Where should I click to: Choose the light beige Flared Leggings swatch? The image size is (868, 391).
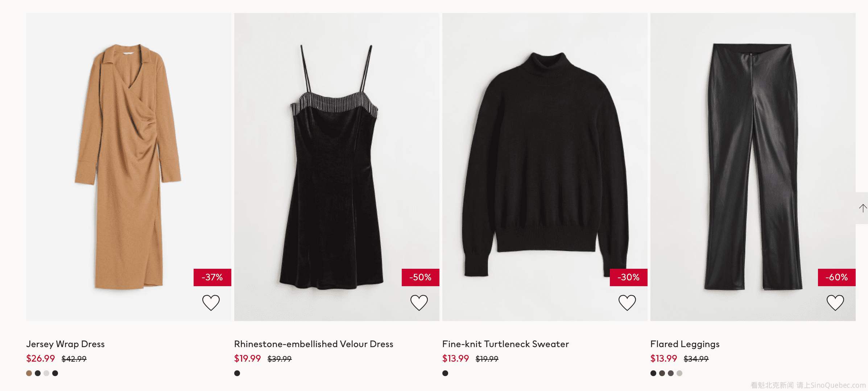[679, 373]
